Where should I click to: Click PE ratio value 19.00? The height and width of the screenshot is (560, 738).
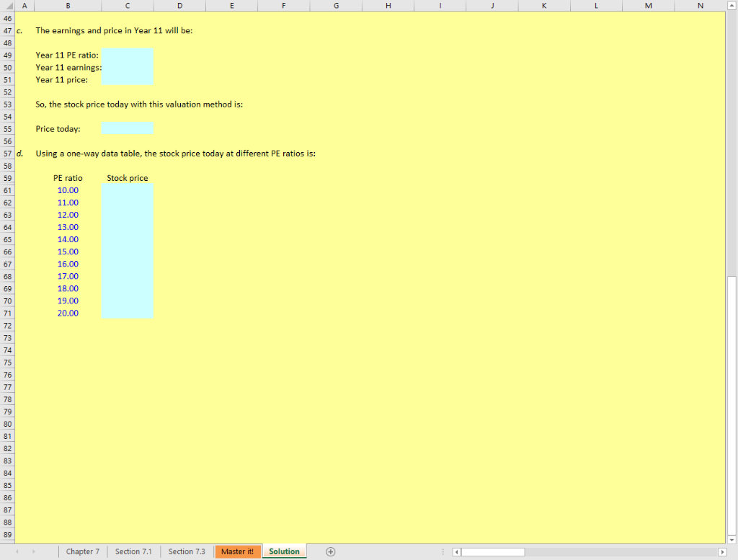(68, 301)
